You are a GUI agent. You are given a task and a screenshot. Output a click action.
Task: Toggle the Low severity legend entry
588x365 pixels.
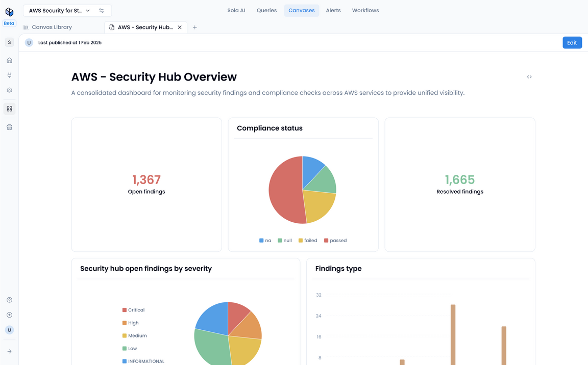point(130,349)
